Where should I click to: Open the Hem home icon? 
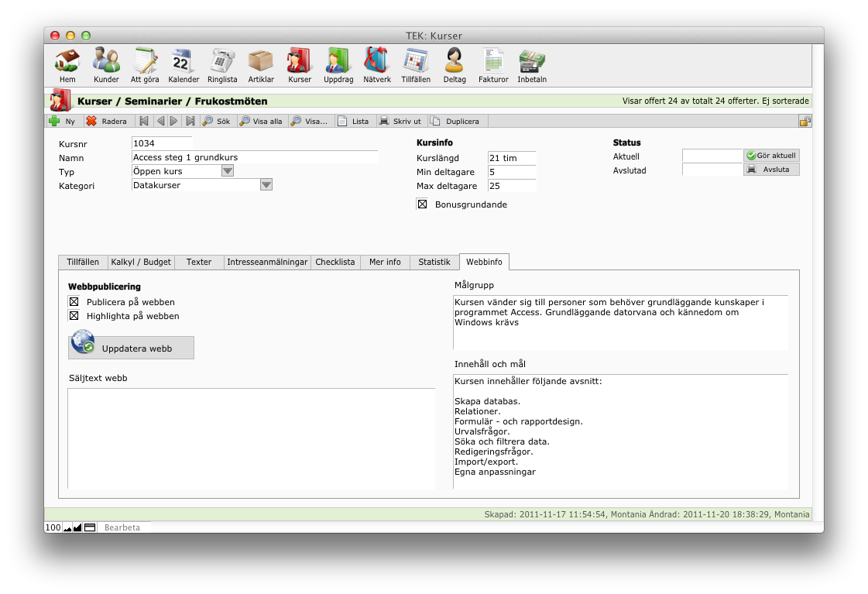tap(67, 62)
